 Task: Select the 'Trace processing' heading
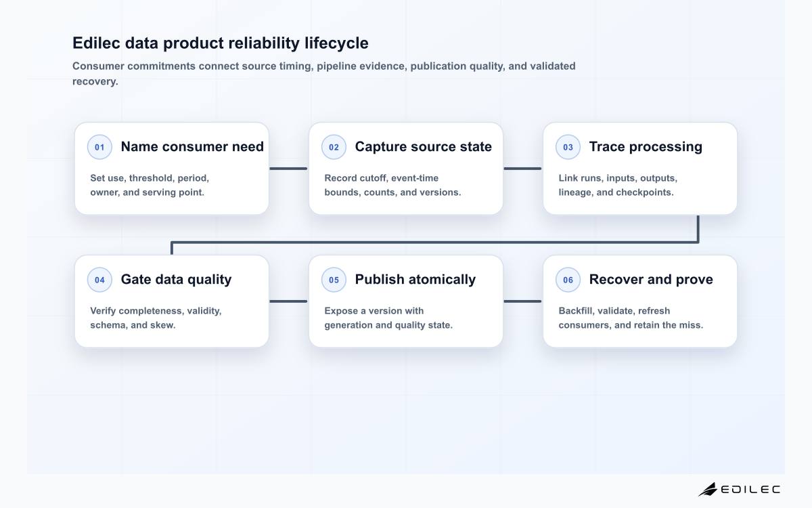(x=646, y=147)
